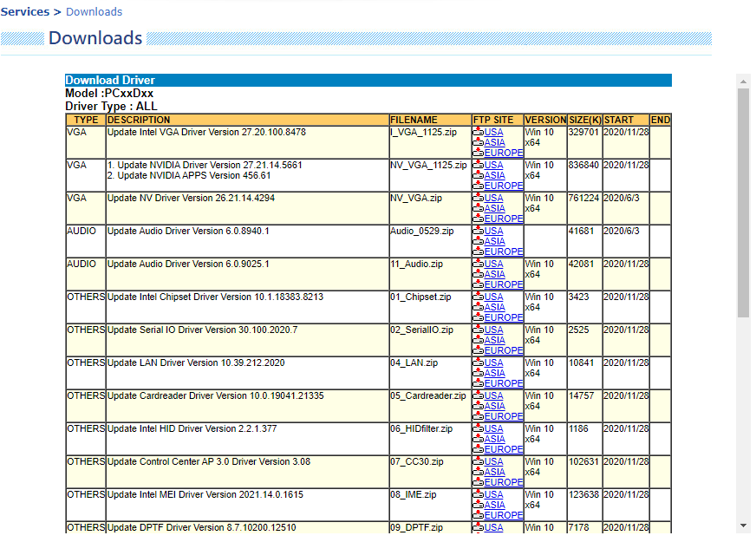Click the download icon beside ASIA for 01_Chipset.zip
The image size is (756, 542).
coord(478,307)
